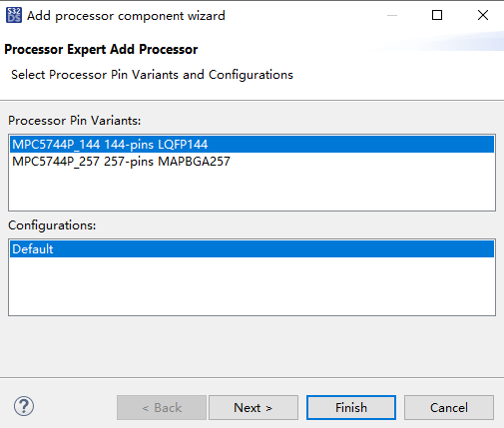The image size is (504, 428).
Task: Click the Processor Expert Add Processor heading
Action: pos(101,49)
